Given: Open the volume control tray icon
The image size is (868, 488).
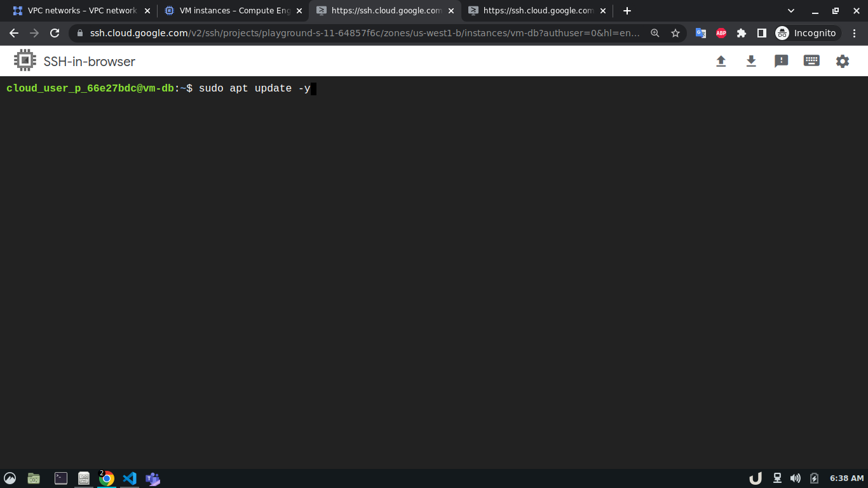Looking at the screenshot, I should [796, 478].
